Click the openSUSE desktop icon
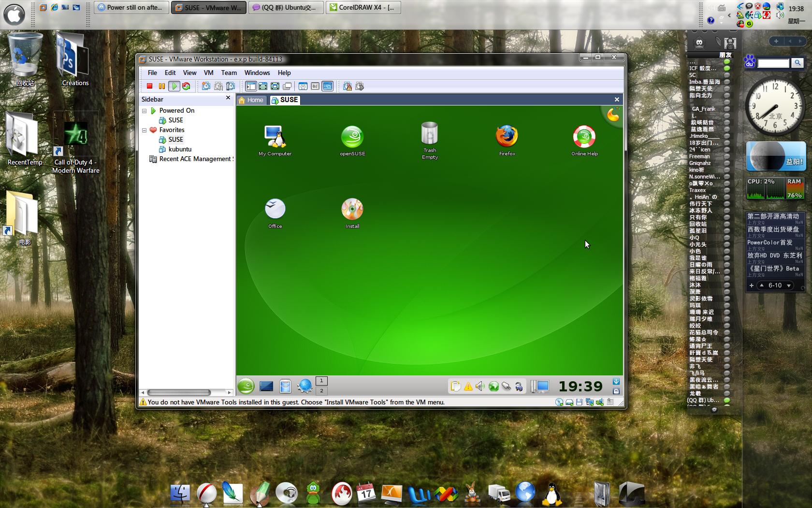 (352, 140)
